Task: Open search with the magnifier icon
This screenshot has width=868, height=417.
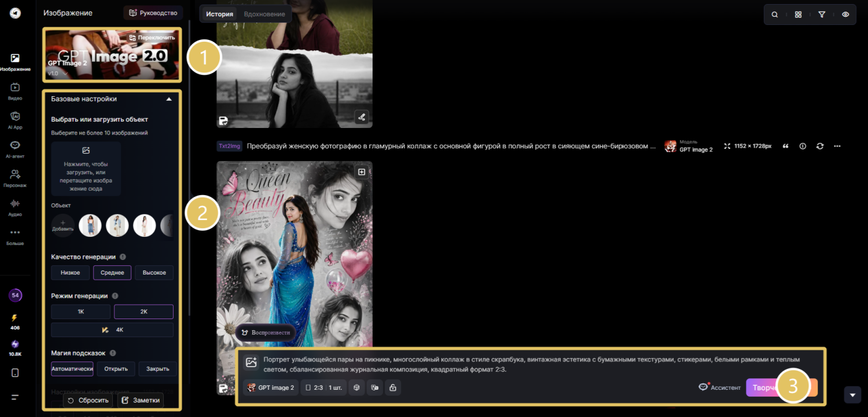Action: click(775, 14)
